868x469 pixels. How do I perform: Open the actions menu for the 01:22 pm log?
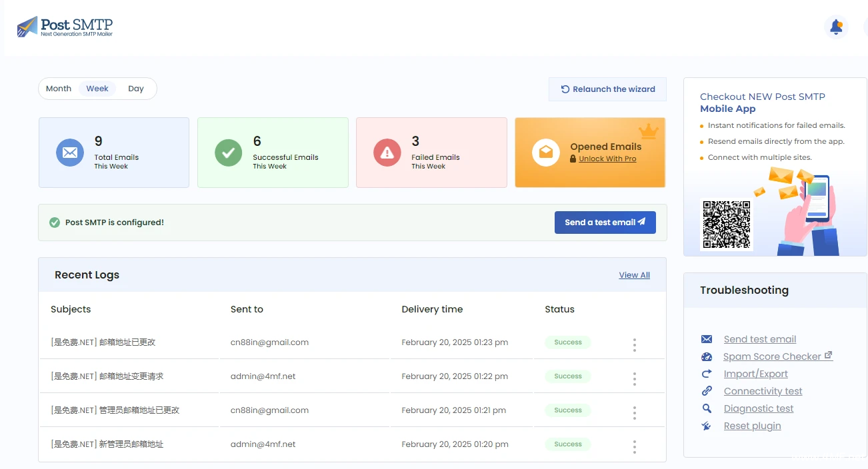pos(634,378)
